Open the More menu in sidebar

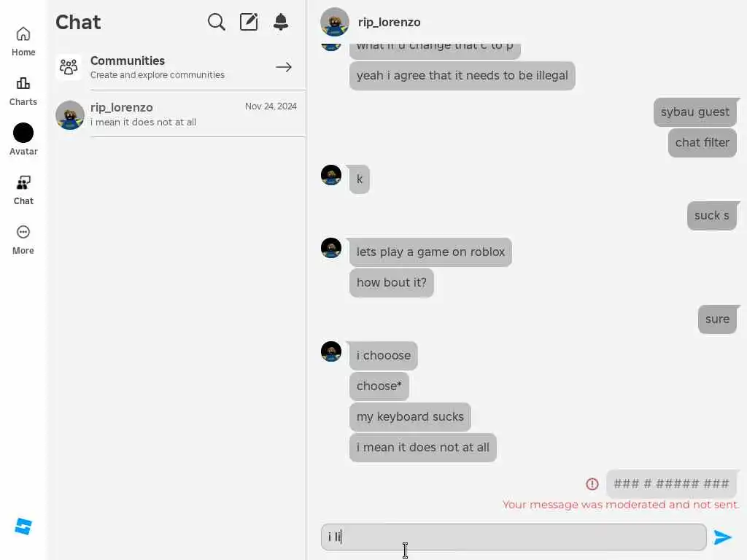pyautogui.click(x=23, y=240)
